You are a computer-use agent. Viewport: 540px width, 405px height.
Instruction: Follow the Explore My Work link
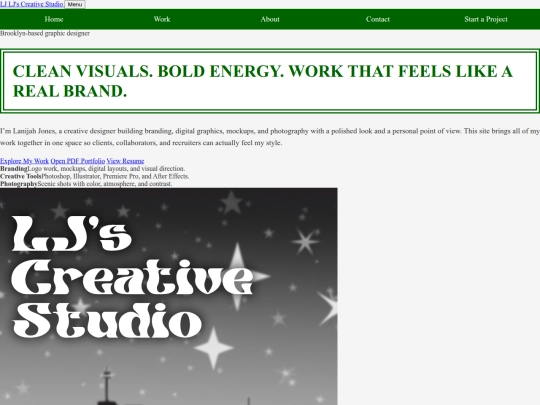[x=24, y=161]
